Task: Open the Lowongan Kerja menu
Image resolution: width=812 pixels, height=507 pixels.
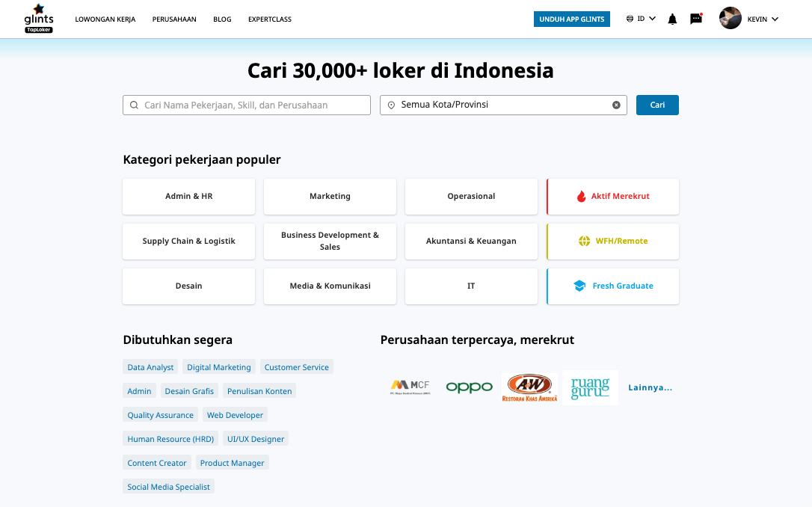Action: pos(105,19)
